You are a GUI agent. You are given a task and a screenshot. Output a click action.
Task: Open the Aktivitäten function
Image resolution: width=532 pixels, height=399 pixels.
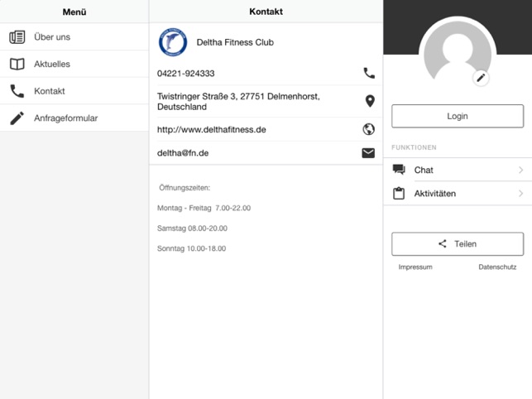pos(458,194)
